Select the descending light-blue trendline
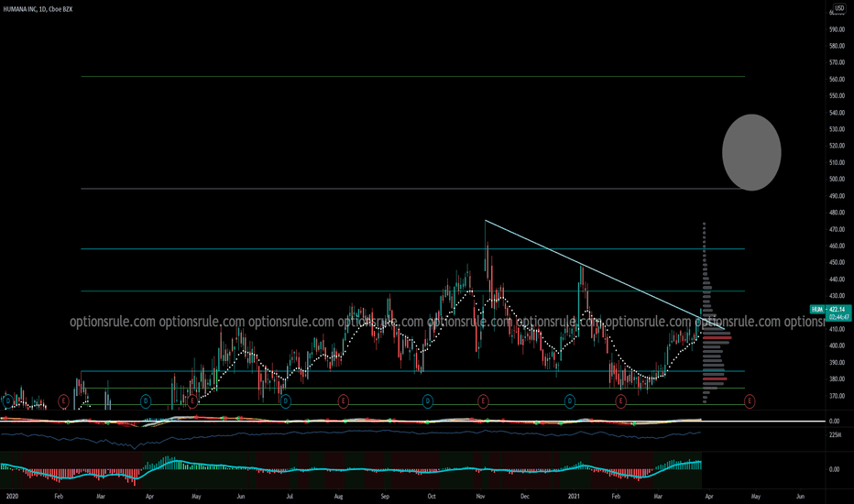This screenshot has width=854, height=504. (x=605, y=275)
